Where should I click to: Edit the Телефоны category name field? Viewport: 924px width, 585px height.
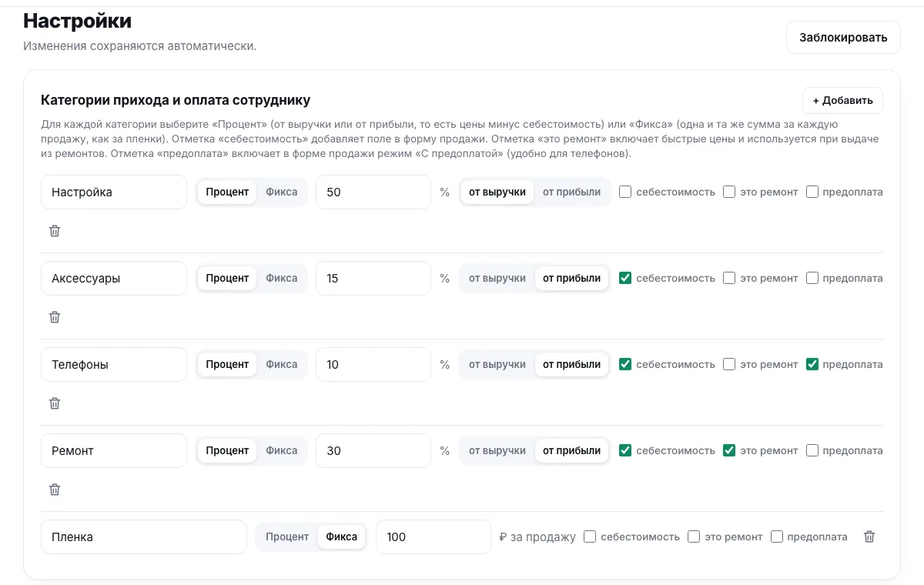tap(114, 365)
